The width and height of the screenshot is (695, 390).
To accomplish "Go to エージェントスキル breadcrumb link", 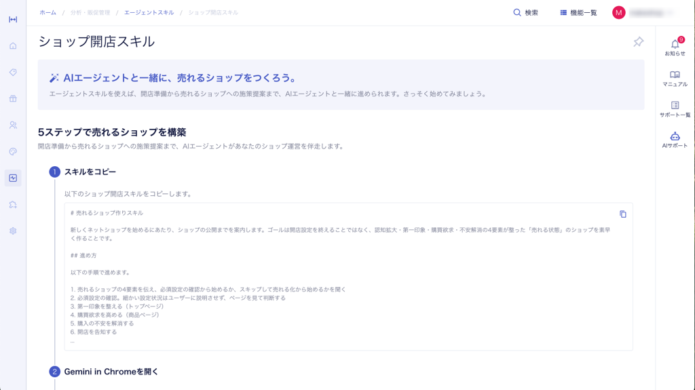I will pos(149,12).
